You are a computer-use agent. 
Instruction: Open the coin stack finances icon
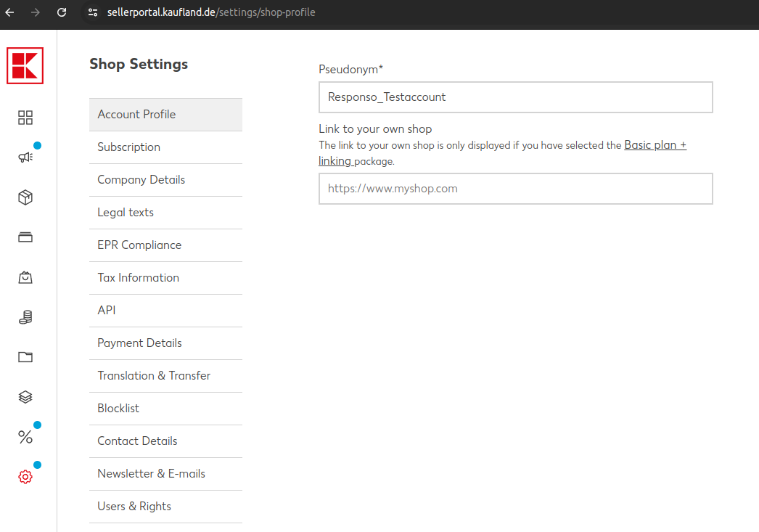click(x=25, y=317)
